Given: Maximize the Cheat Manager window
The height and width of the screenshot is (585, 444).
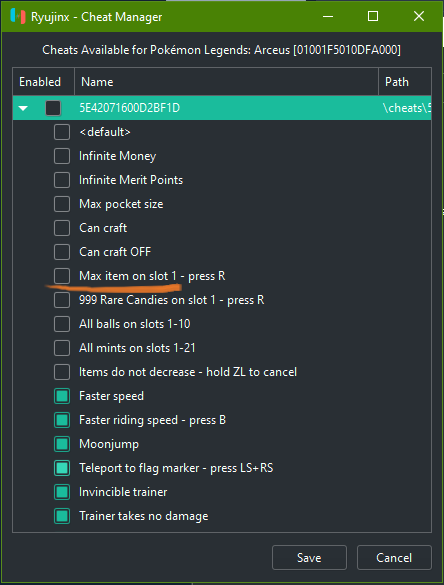Looking at the screenshot, I should click(x=373, y=16).
